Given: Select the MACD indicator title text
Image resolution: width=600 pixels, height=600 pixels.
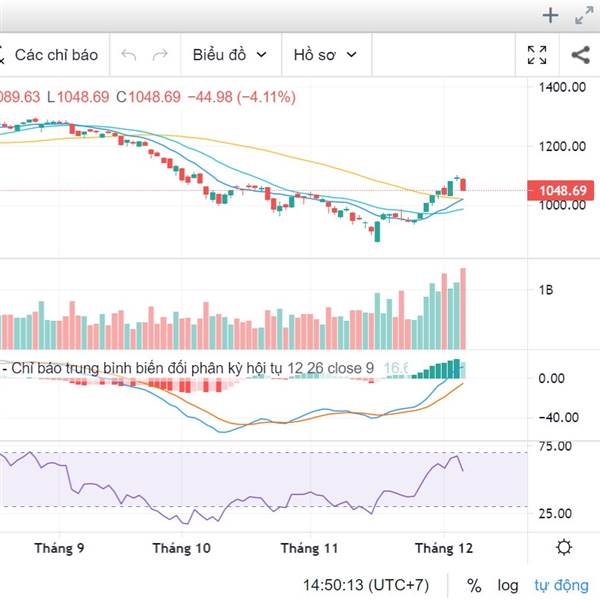Looking at the screenshot, I should [190, 368].
